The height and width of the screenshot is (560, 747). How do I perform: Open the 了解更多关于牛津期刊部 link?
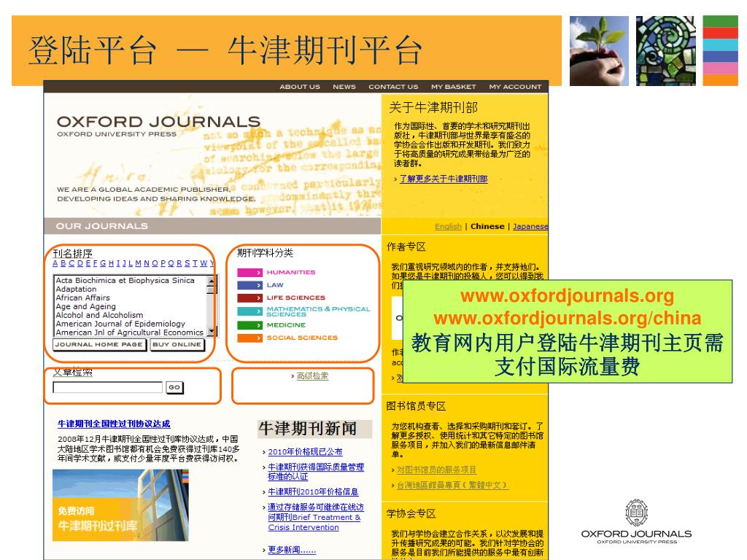pyautogui.click(x=443, y=179)
